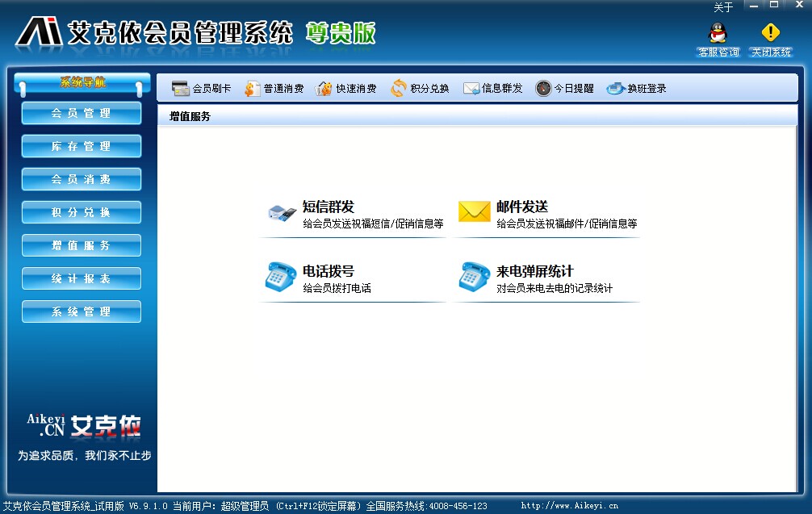The image size is (812, 514).
Task: Click the 客服咨询 label
Action: 718,52
